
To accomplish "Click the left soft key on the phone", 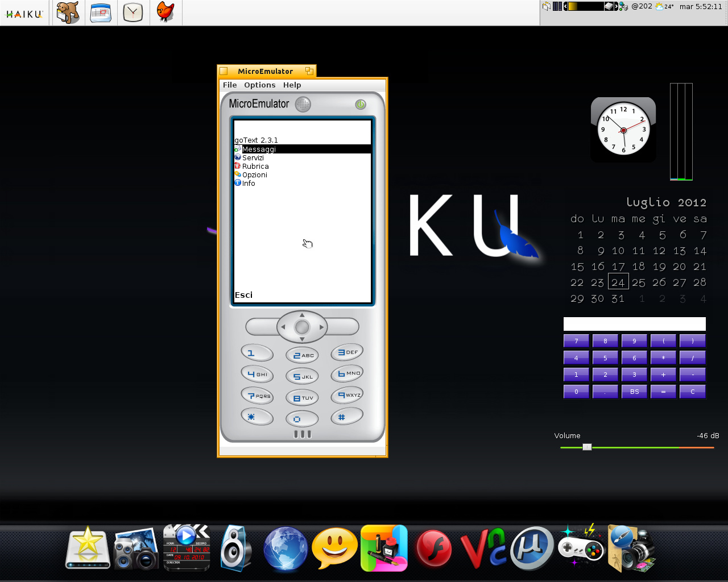I will [261, 327].
